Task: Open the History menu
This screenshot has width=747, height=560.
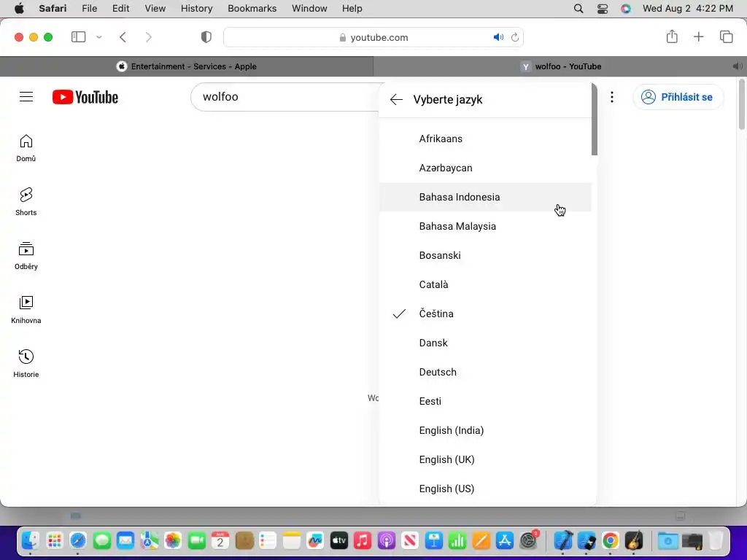Action: tap(196, 8)
